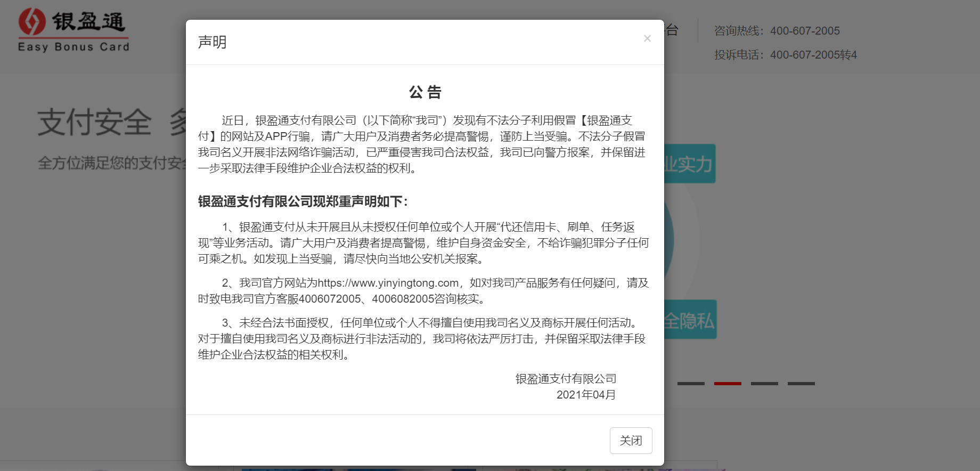Image resolution: width=980 pixels, height=471 pixels.
Task: Switch to the third carousel slide indicator
Action: [x=764, y=384]
